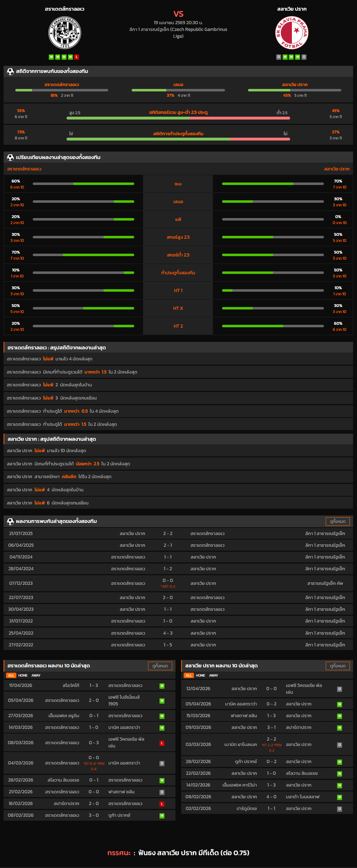
Task: Click the W result badge for 11/04/2026 match
Action: pyautogui.click(x=162, y=686)
